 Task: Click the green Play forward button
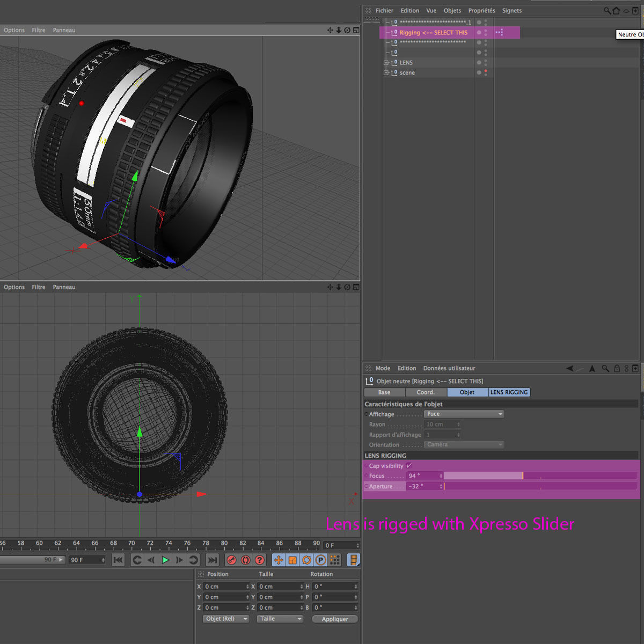pos(165,560)
